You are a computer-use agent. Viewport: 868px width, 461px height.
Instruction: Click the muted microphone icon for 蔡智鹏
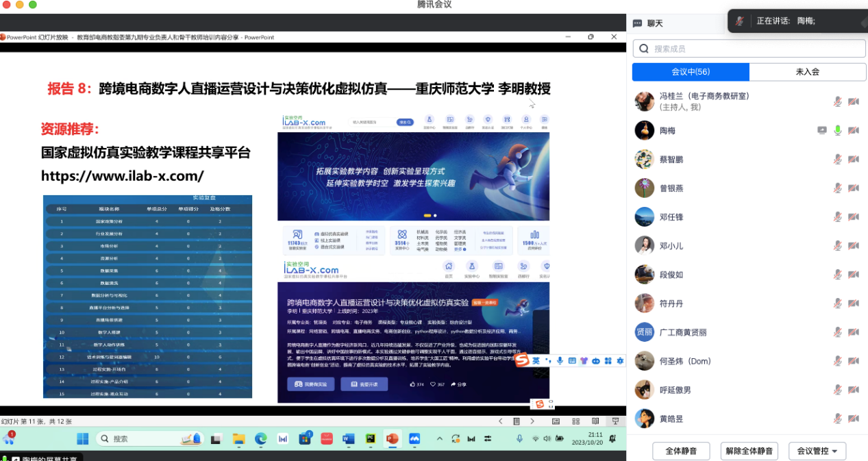tap(837, 159)
